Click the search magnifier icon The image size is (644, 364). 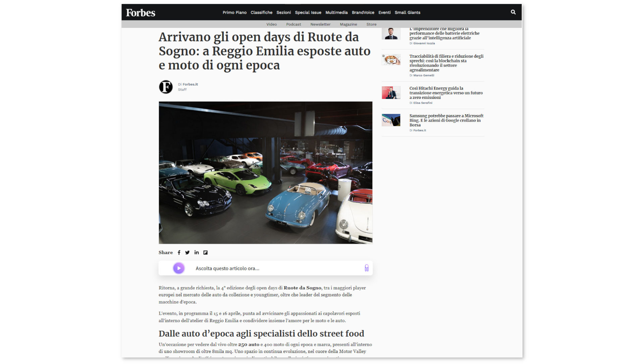tap(513, 12)
